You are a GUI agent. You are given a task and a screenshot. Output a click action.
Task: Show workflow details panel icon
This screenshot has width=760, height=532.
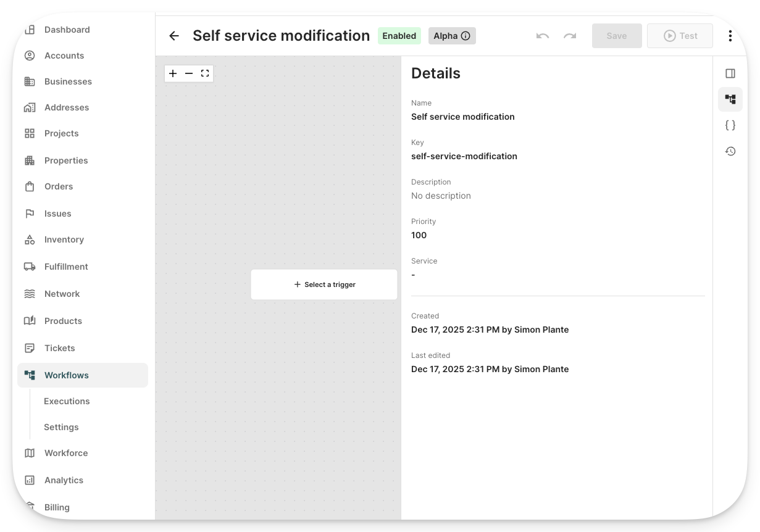[x=730, y=99]
